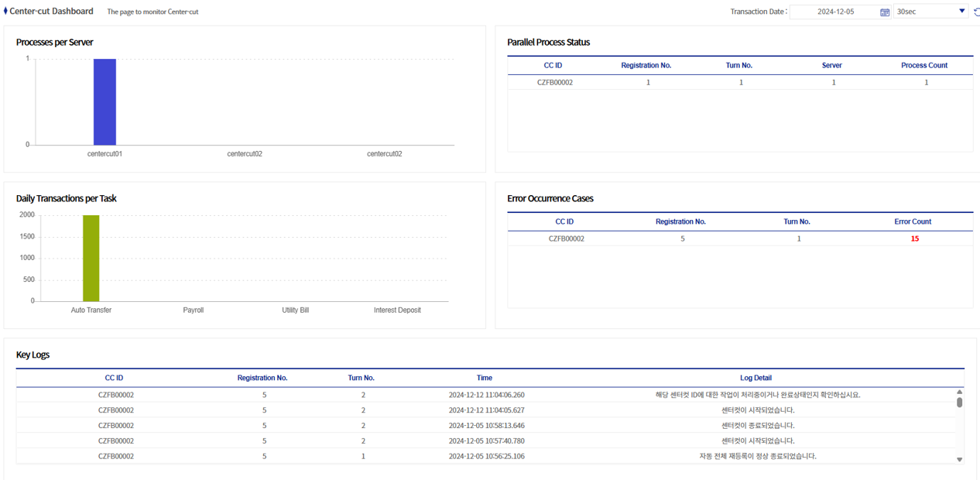This screenshot has width=980, height=480.
Task: Click the diamond logo beside Center-cut Dashboard
Action: coord(7,11)
